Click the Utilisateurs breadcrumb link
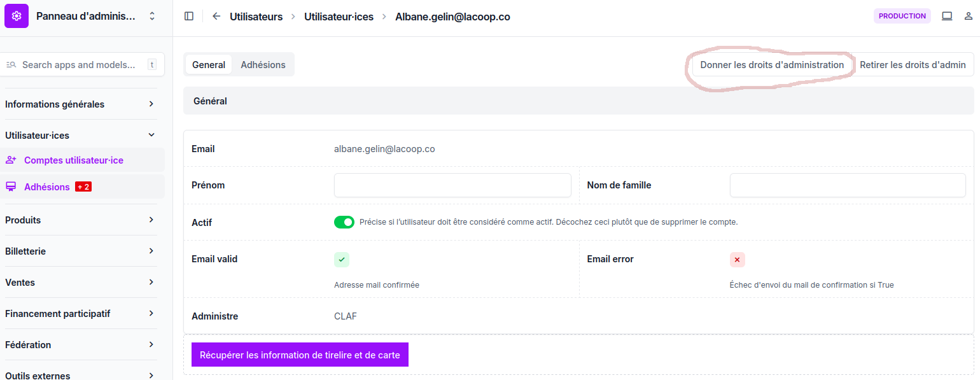 click(x=256, y=17)
